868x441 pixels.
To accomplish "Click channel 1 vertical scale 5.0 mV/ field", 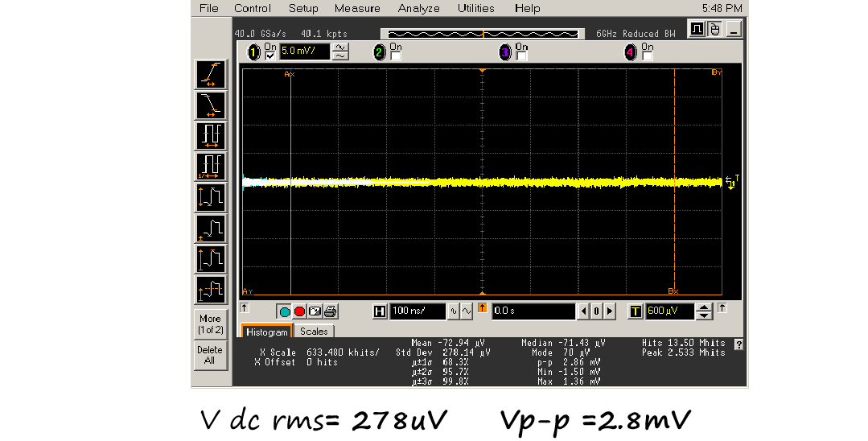I will (304, 52).
